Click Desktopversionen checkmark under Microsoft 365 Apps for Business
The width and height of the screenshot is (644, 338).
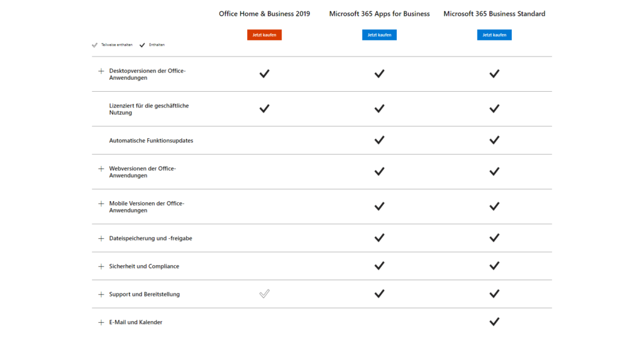click(x=379, y=74)
